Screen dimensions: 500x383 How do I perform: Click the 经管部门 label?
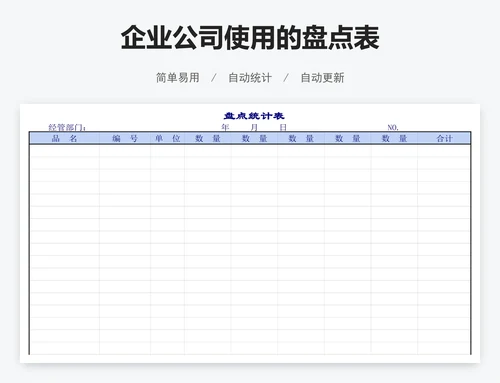[x=67, y=127]
